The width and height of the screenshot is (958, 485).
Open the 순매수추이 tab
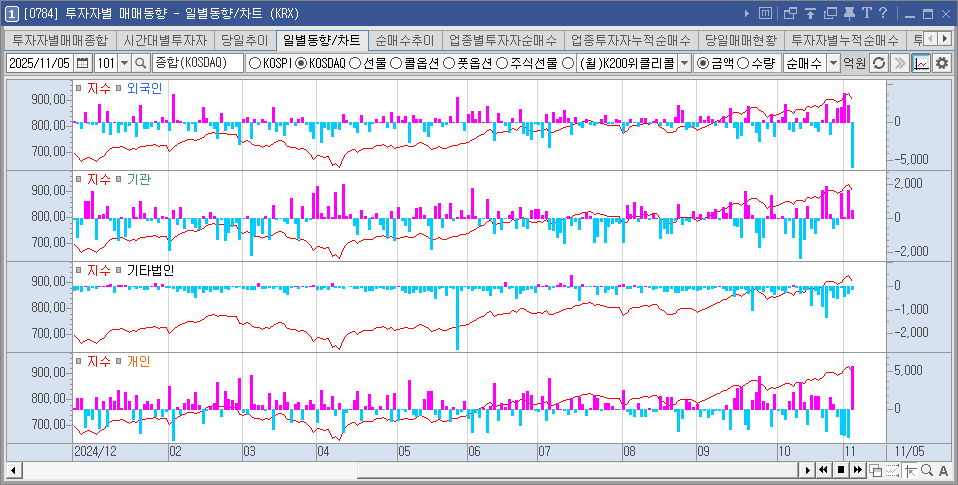coord(404,40)
